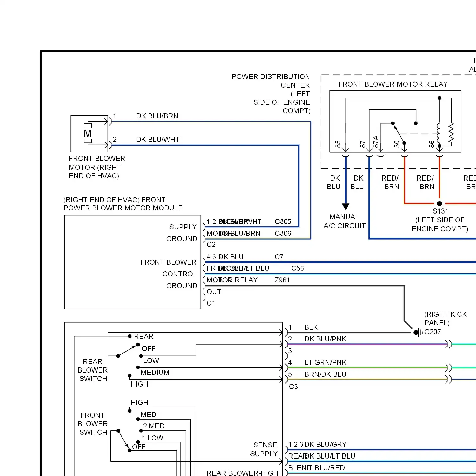Click the rear switch LOW position

point(151,361)
